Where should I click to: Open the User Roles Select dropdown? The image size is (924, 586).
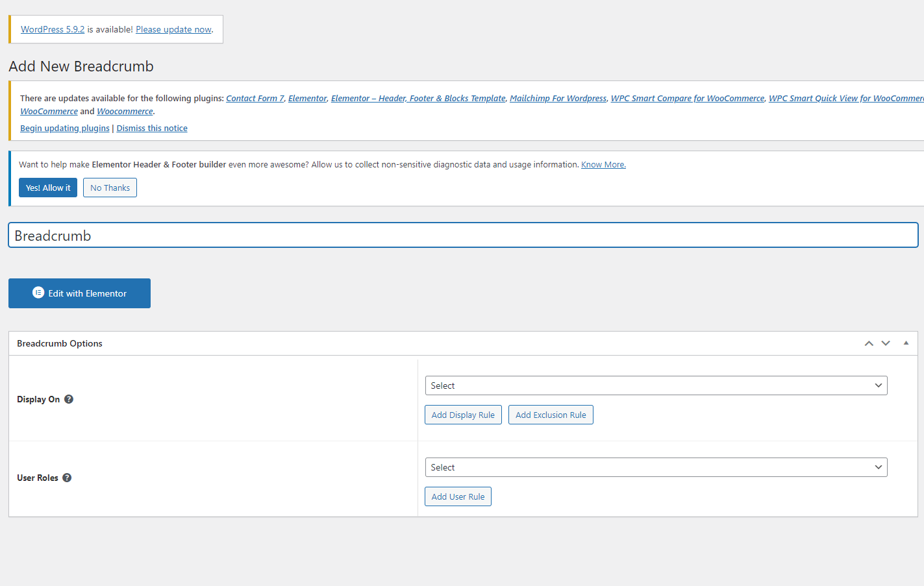(656, 467)
